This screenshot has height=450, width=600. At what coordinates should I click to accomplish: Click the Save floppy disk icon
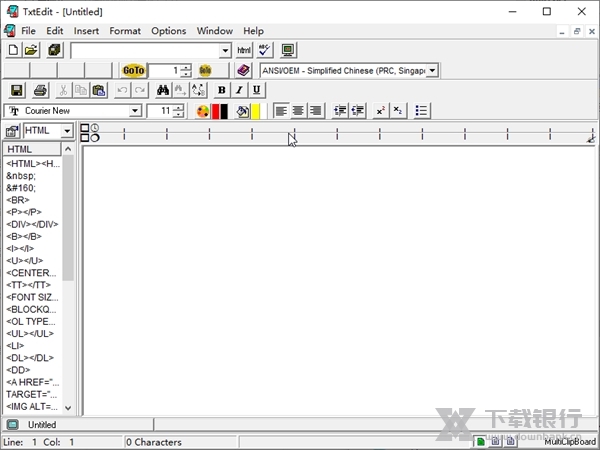(x=14, y=90)
